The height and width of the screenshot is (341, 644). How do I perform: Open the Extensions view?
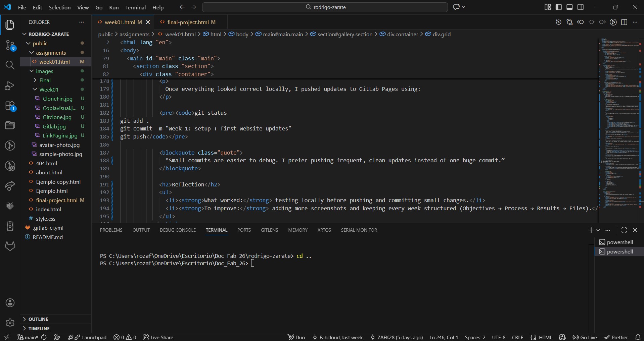[10, 106]
